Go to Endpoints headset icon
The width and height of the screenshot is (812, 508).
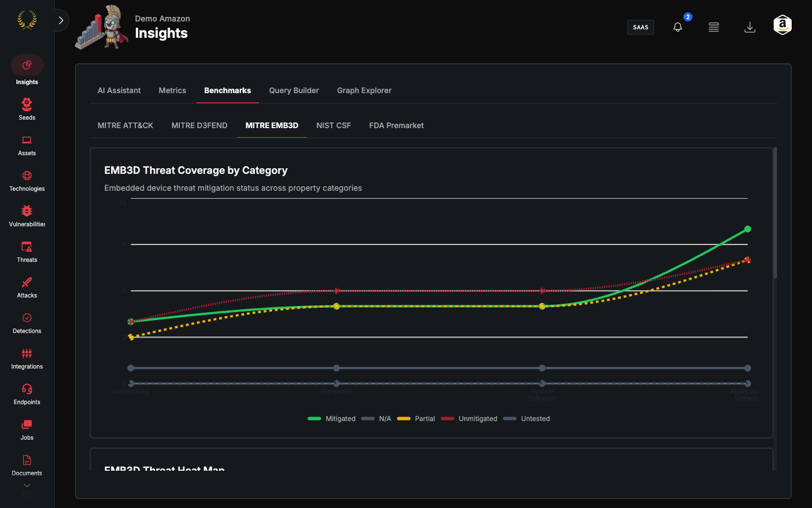27,389
